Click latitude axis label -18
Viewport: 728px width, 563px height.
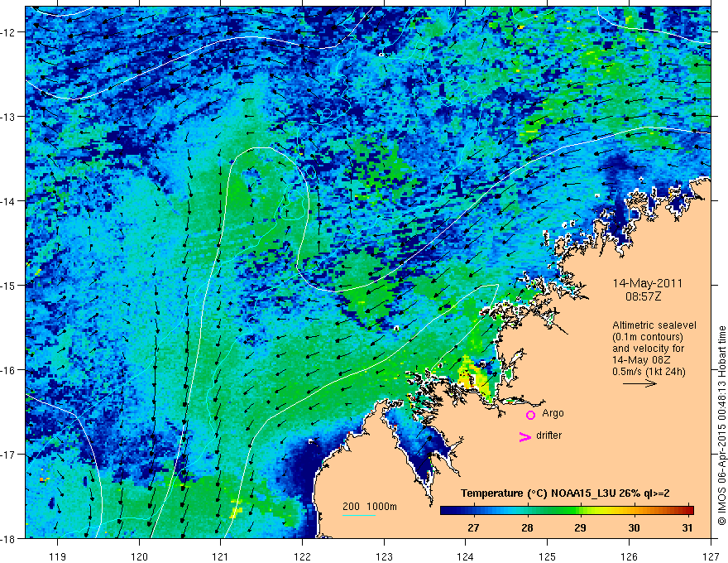click(x=8, y=538)
